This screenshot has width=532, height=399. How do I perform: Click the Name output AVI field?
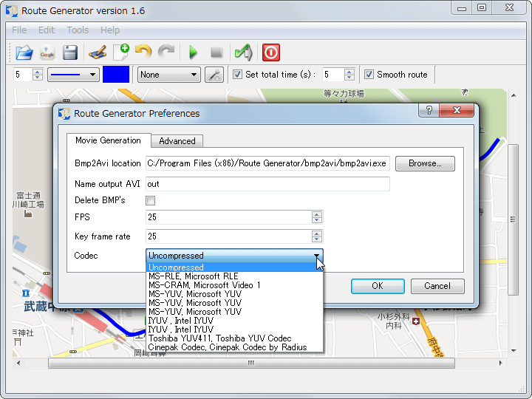pos(267,184)
